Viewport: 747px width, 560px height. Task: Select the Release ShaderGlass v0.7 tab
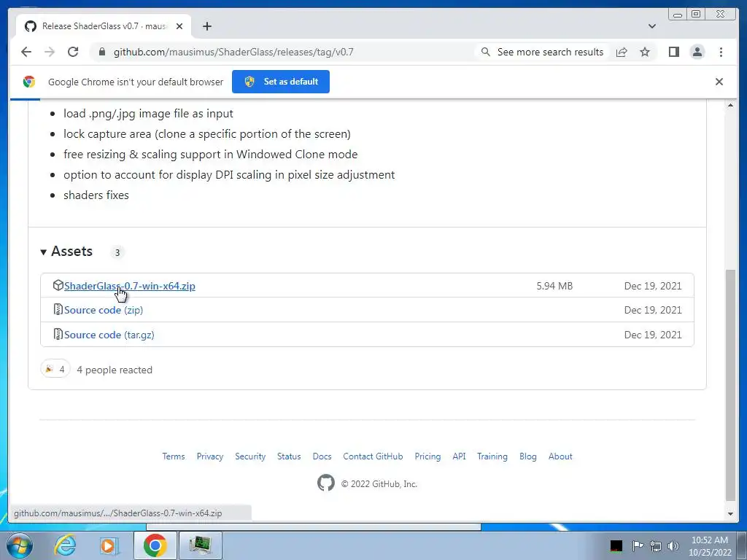pos(104,26)
